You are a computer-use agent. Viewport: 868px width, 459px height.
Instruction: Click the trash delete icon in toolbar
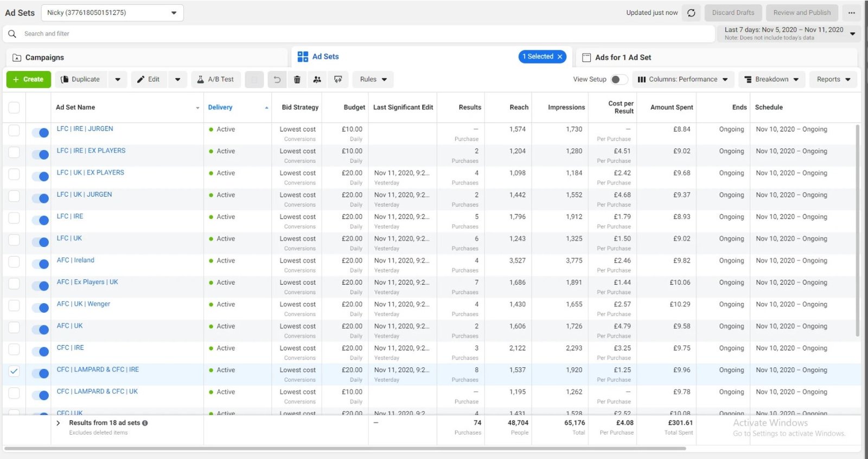coord(297,80)
